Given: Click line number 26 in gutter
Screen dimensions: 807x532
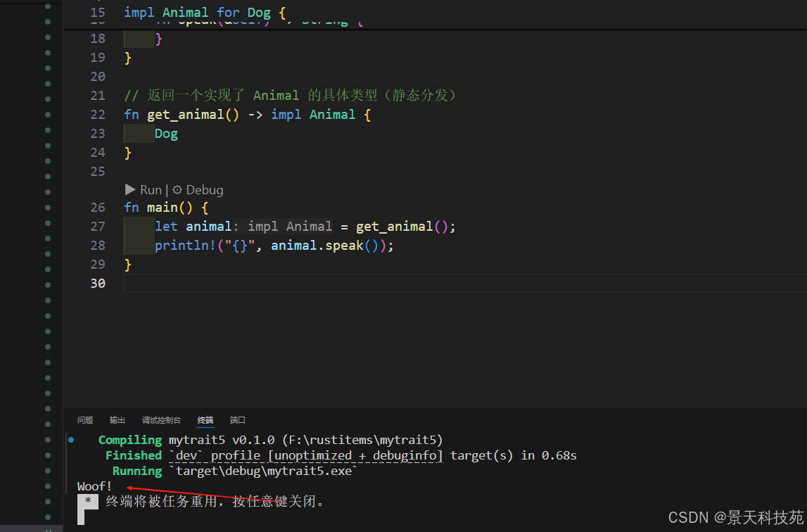Looking at the screenshot, I should 98,208.
